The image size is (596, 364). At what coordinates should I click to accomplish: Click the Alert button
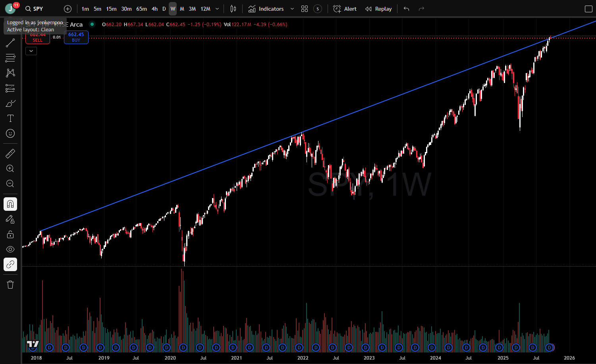pos(345,9)
